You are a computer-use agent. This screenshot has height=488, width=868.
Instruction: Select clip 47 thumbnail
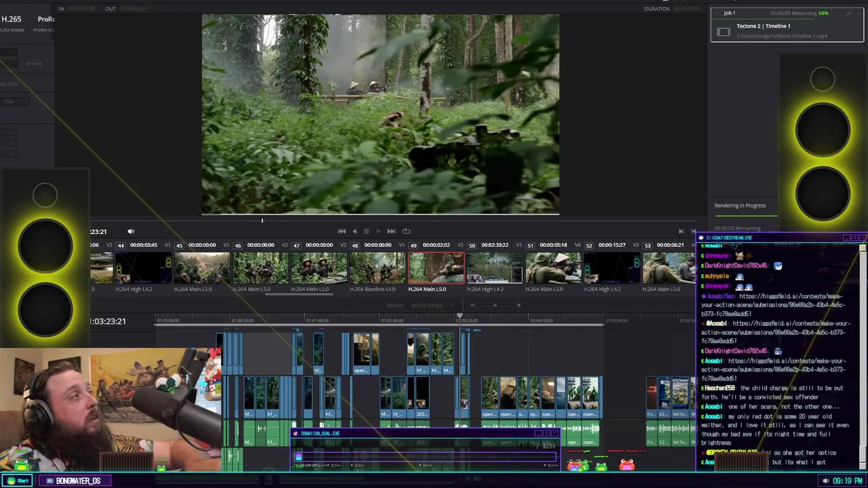[x=319, y=268]
